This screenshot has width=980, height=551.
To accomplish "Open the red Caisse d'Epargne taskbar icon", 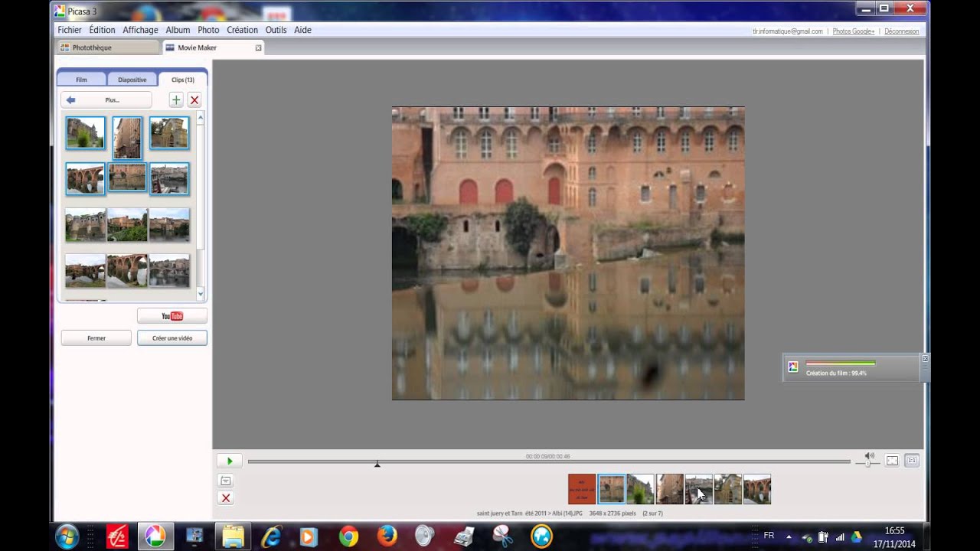I will tap(117, 536).
